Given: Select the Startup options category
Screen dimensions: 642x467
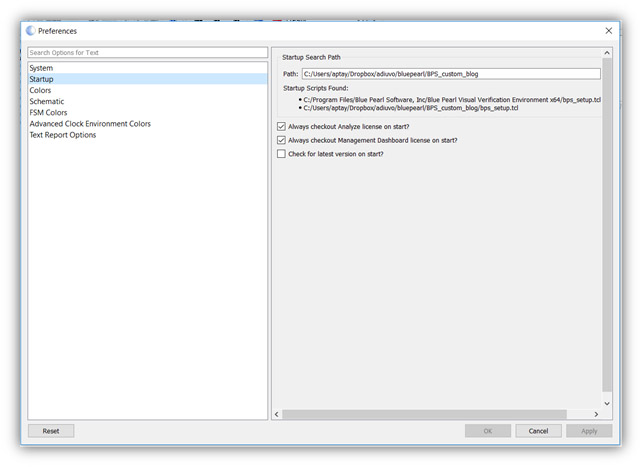Looking at the screenshot, I should coord(42,79).
